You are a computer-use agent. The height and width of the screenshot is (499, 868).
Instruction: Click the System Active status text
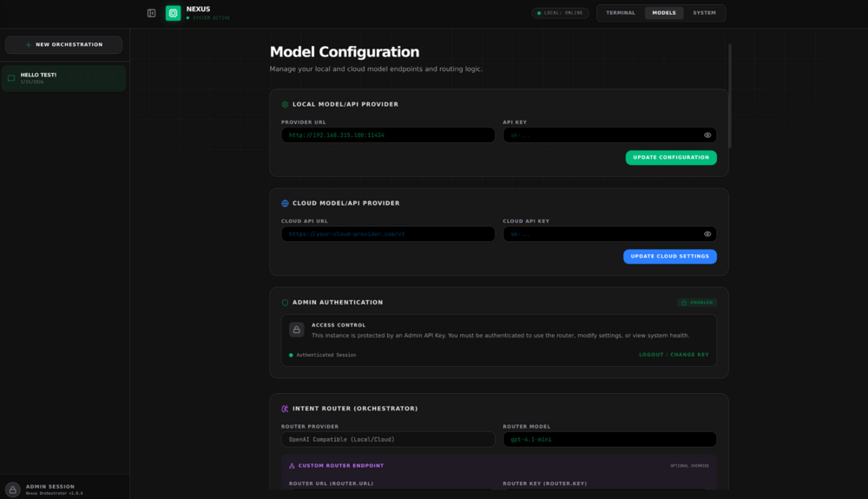coord(211,18)
